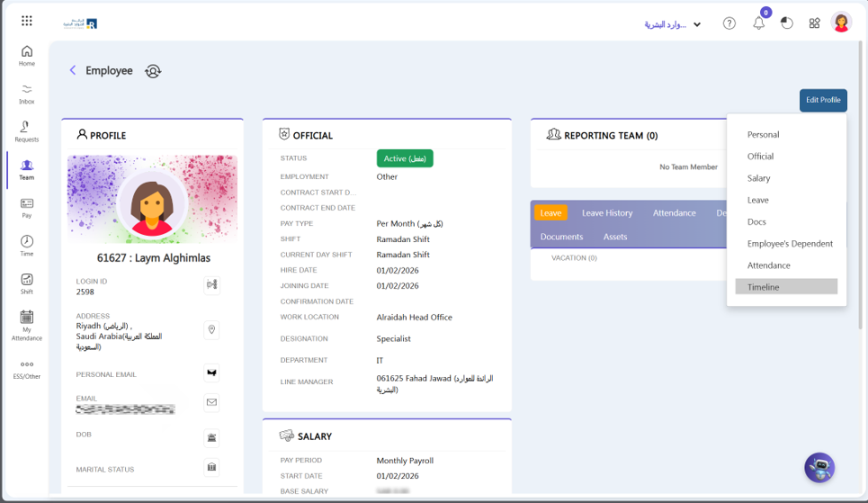Open the chatbot assistant icon
This screenshot has width=868, height=503.
pyautogui.click(x=819, y=467)
